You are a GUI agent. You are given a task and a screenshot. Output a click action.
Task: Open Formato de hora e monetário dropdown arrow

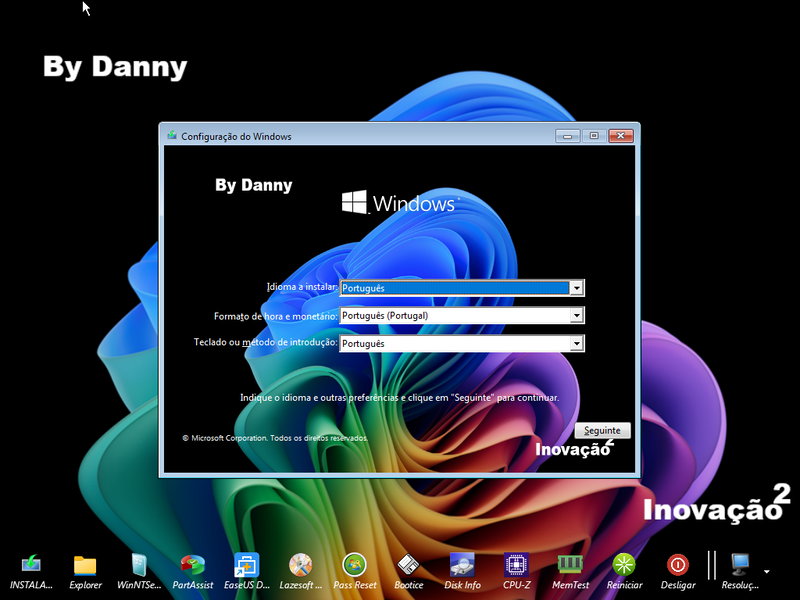pyautogui.click(x=577, y=316)
